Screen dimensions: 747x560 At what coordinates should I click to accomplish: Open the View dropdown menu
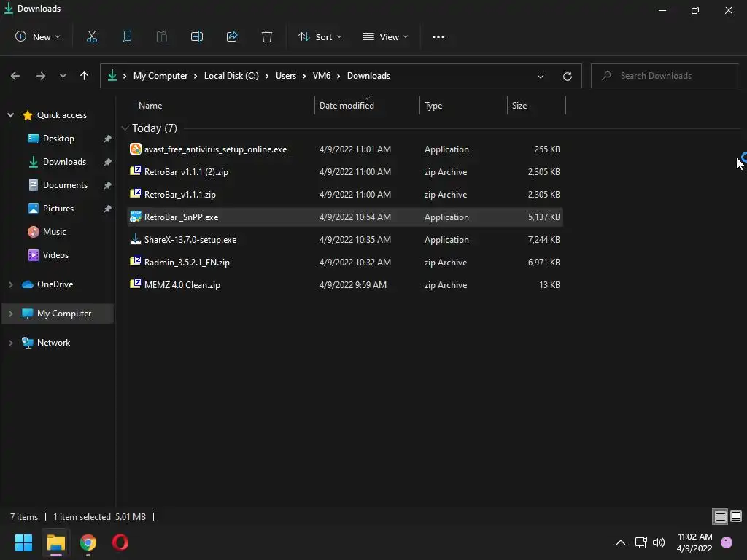click(x=385, y=36)
